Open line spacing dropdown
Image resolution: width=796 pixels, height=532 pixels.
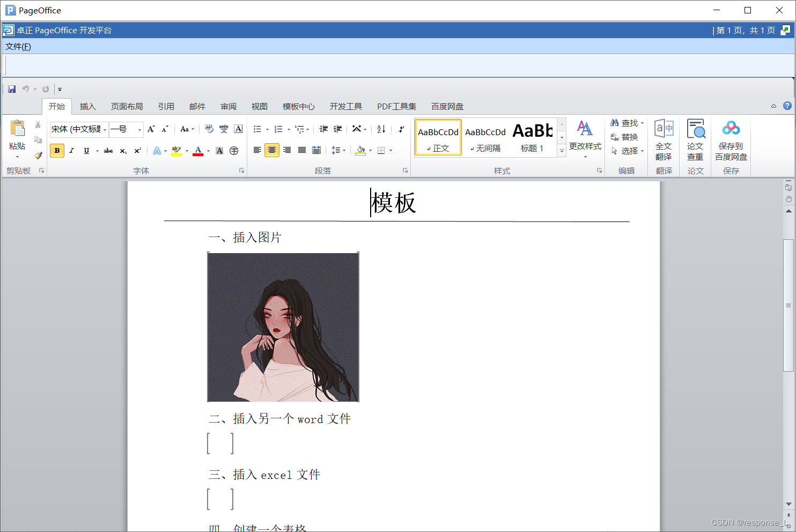coord(338,150)
